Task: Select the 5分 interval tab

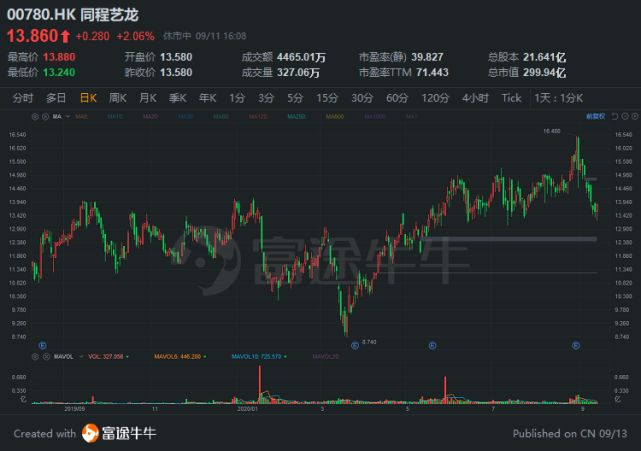Action: 295,98
